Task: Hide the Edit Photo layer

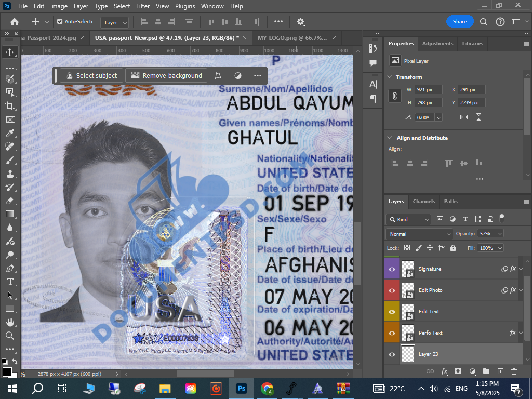Action: pyautogui.click(x=392, y=290)
